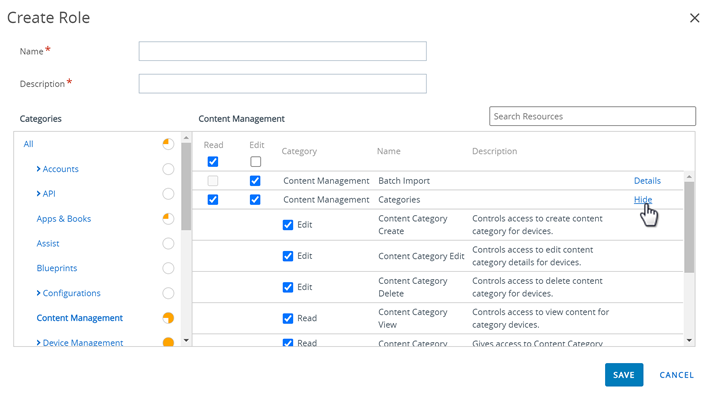Check the header Read select-all checkbox
Viewport: 713px width, 393px height.
coord(213,161)
